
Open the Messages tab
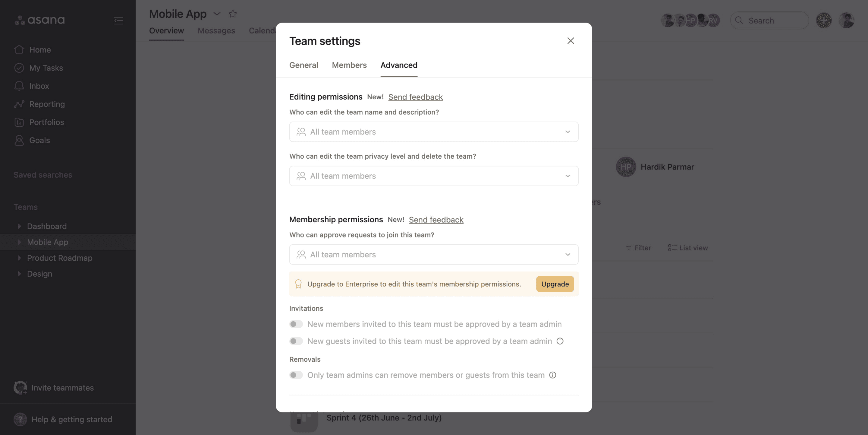pos(216,31)
